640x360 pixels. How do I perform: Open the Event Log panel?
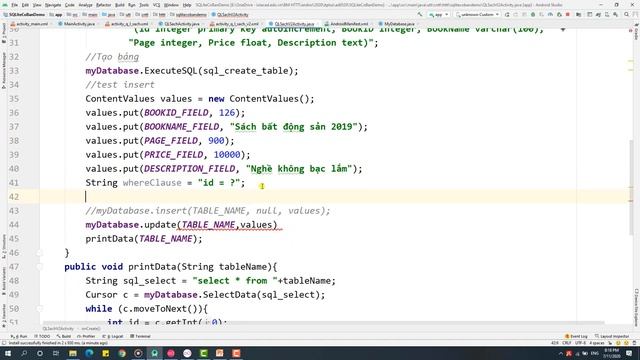coord(576,336)
